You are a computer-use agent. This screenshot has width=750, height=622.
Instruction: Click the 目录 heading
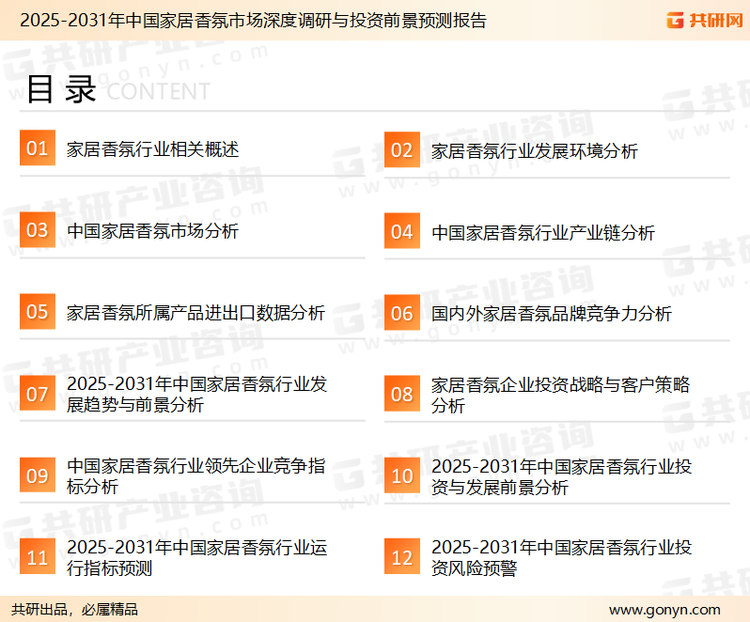click(61, 89)
